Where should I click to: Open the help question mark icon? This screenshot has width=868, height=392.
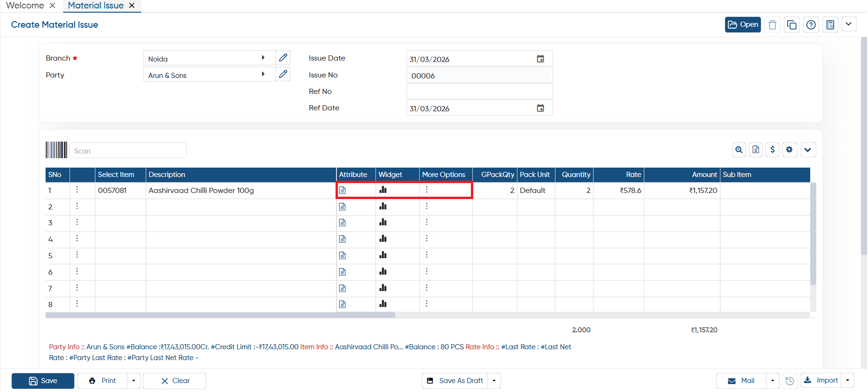[811, 25]
